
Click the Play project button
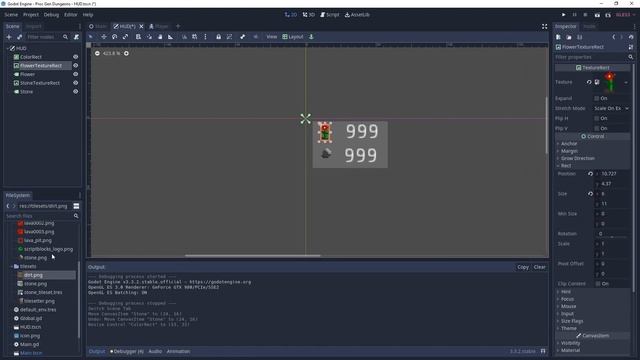(x=564, y=15)
